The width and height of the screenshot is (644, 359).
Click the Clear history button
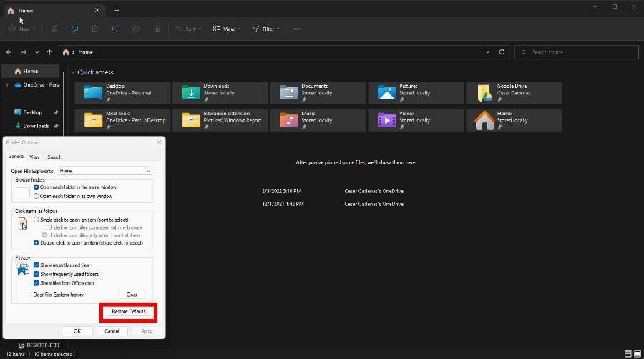132,295
